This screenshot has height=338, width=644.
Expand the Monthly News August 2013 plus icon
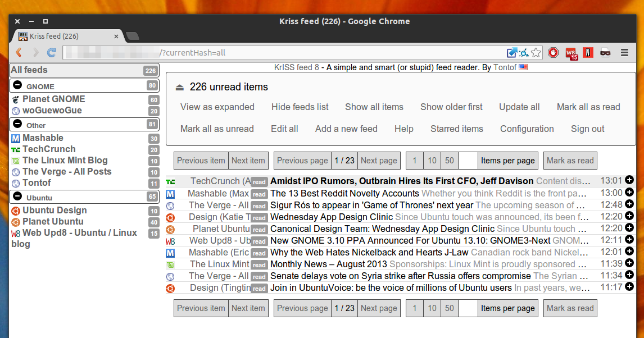point(629,263)
